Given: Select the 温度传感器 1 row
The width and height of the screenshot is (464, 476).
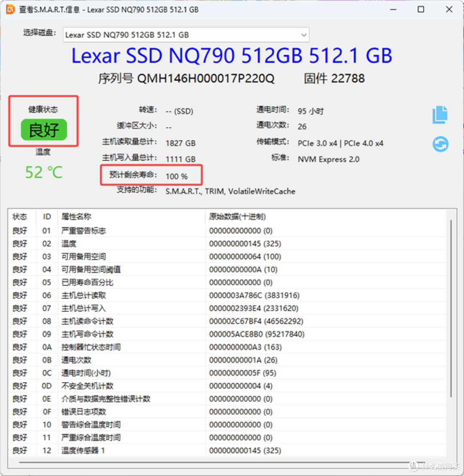Looking at the screenshot, I should click(x=227, y=451).
